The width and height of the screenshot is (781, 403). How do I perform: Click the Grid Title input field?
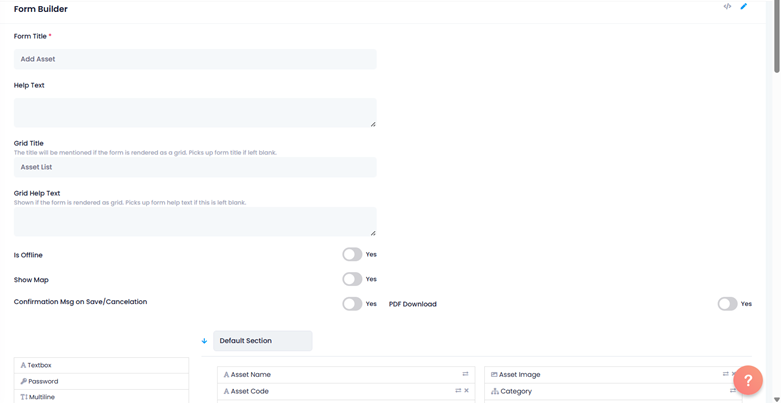click(195, 167)
